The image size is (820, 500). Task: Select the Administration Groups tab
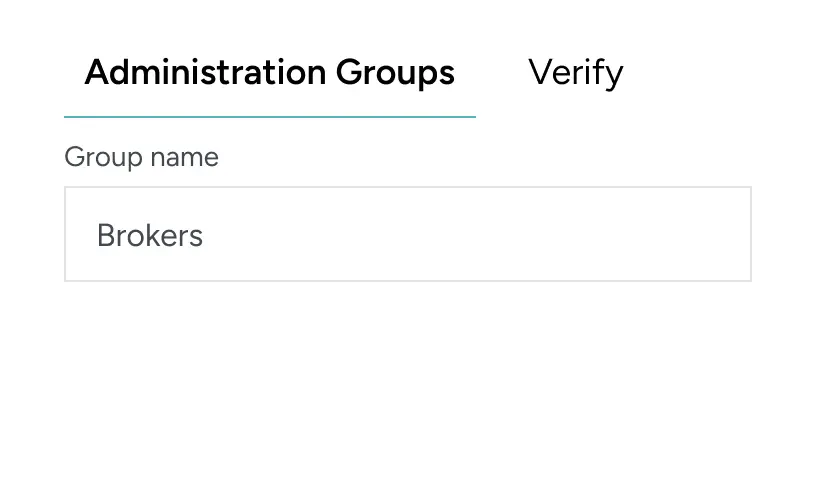(x=269, y=73)
